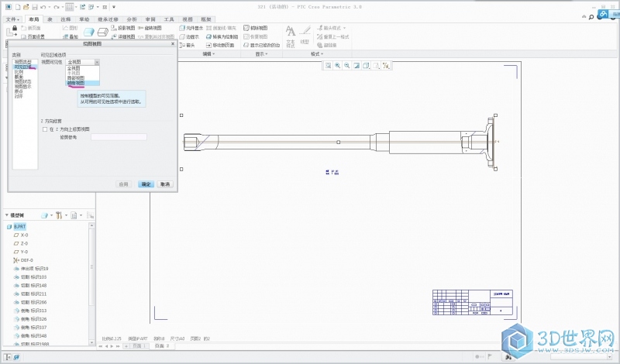Click the Refit icon in graphics toolbar
This screenshot has width=620, height=364.
click(328, 66)
